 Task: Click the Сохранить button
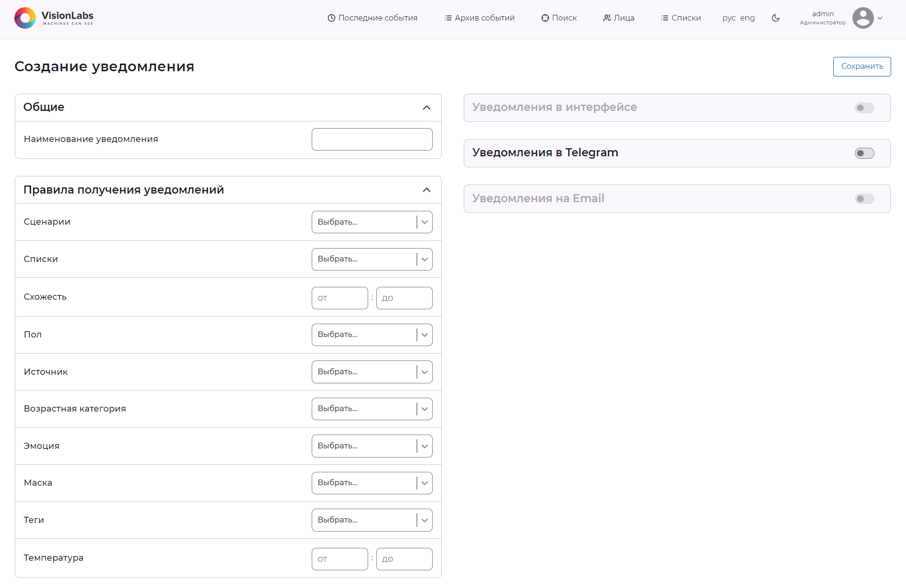862,66
